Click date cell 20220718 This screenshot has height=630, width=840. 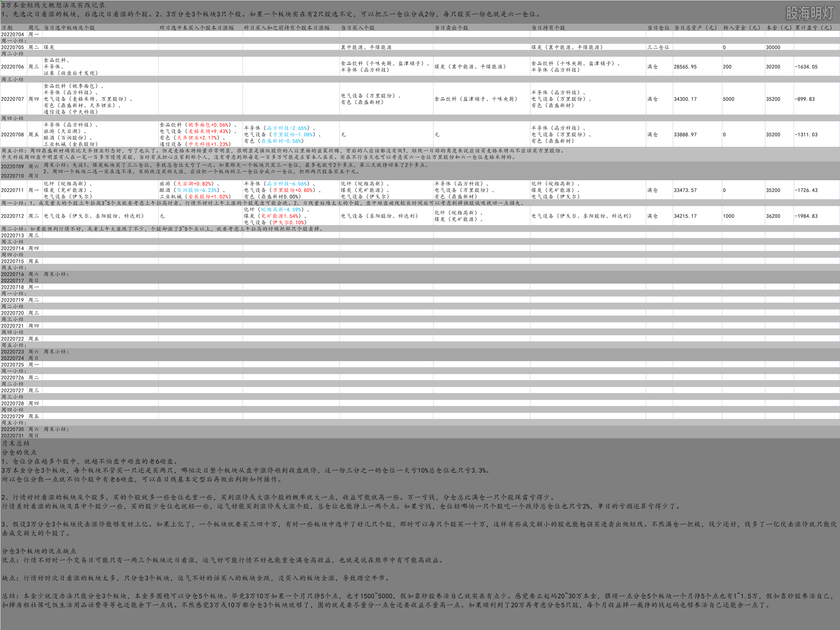13,287
